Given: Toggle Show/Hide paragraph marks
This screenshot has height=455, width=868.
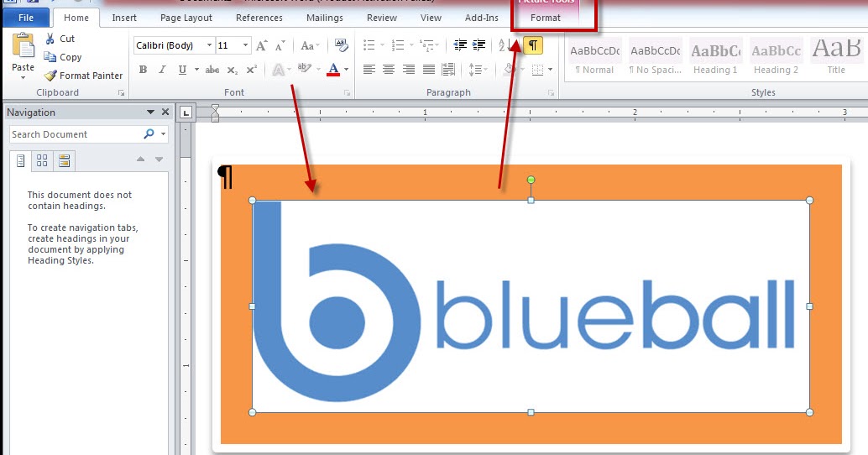Looking at the screenshot, I should tap(532, 45).
